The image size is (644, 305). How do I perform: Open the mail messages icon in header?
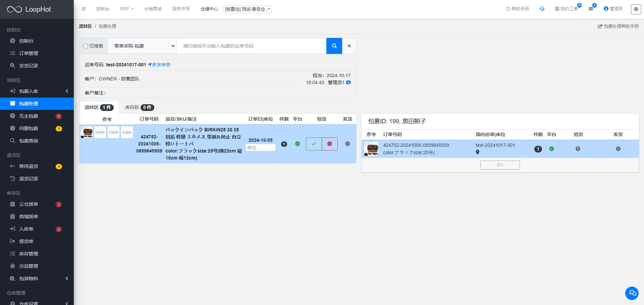pos(591,9)
